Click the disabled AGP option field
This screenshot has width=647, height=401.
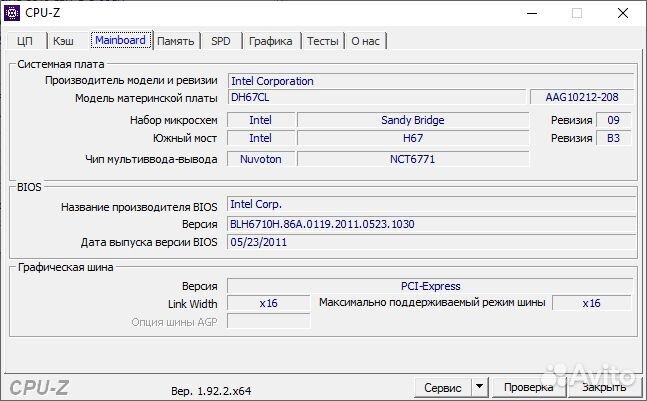268,321
